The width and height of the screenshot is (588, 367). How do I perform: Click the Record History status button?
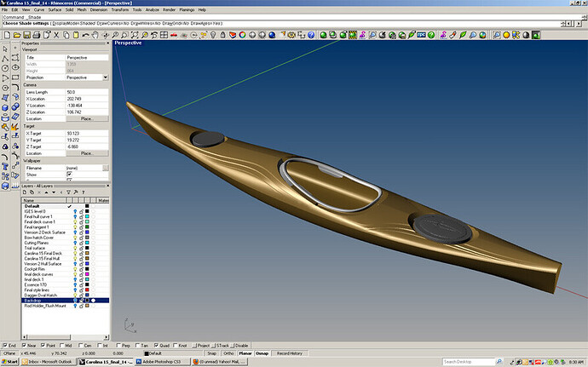[x=290, y=353]
